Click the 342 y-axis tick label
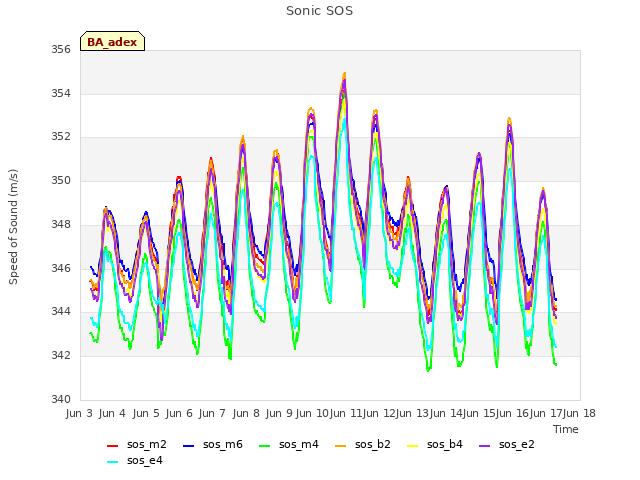The height and width of the screenshot is (480, 640). (x=61, y=356)
